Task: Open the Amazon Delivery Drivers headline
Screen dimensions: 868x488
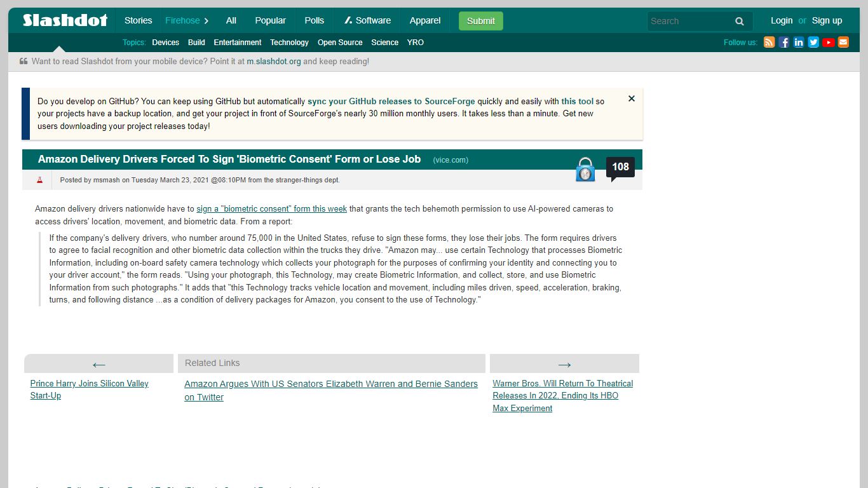Action: 229,159
